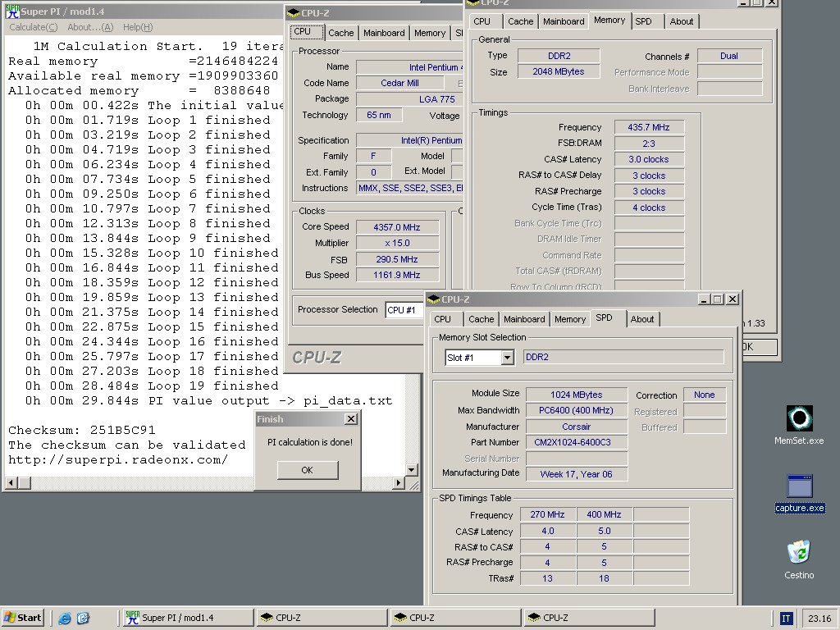Open the Cestino recycle bin
This screenshot has width=840, height=630.
click(x=799, y=552)
